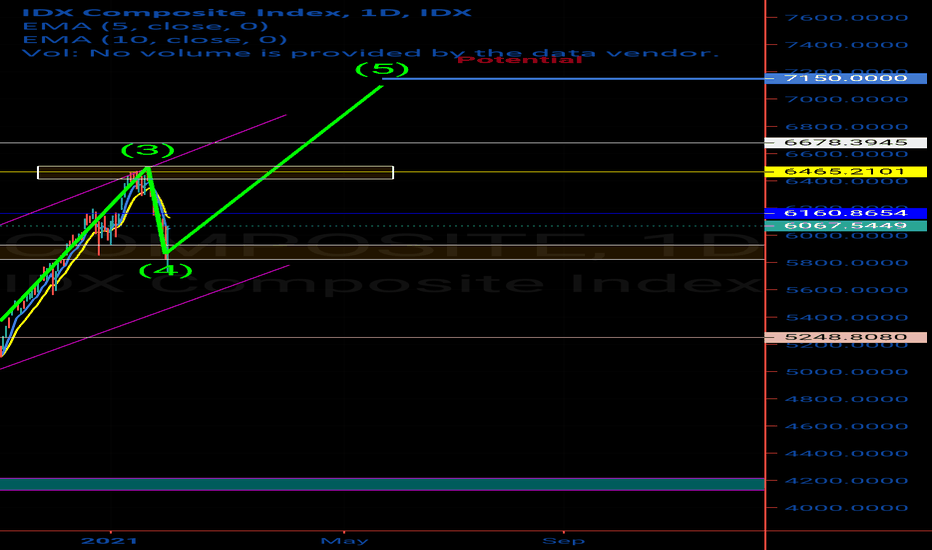Select the yellow resistance rectangle near 6465
This screenshot has height=550, width=932.
click(x=215, y=172)
